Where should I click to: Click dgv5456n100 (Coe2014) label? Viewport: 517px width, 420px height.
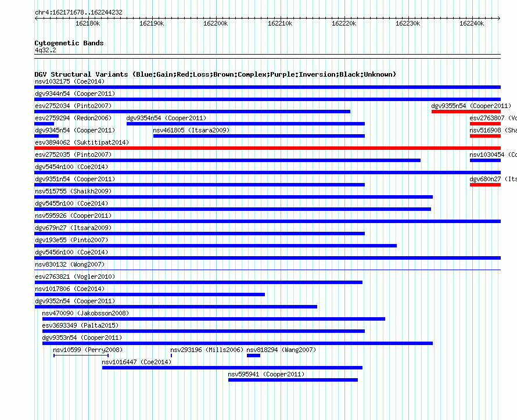click(x=71, y=252)
